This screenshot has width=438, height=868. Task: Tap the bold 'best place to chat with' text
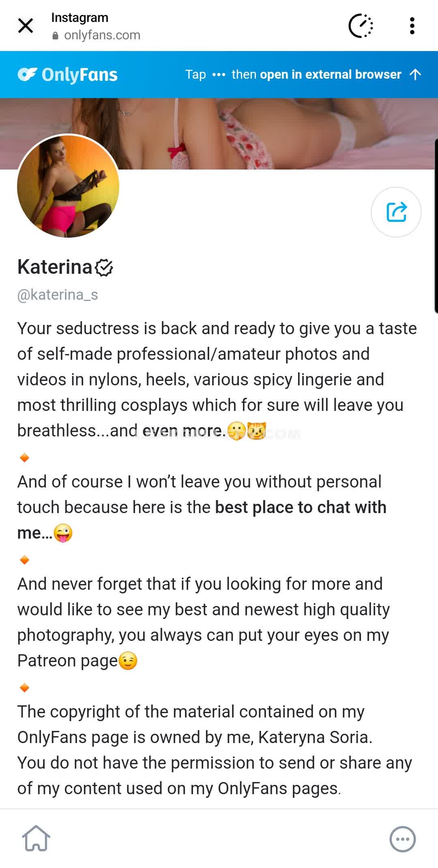(x=301, y=507)
